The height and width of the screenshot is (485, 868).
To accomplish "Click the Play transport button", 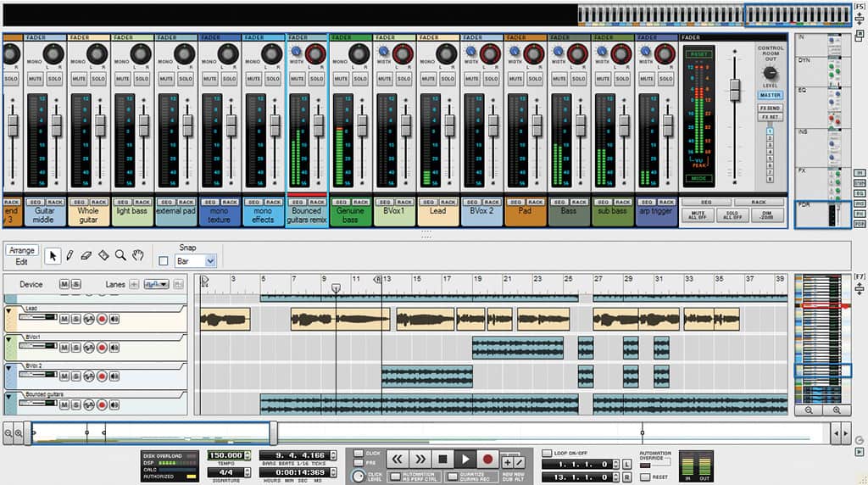I will click(x=465, y=459).
